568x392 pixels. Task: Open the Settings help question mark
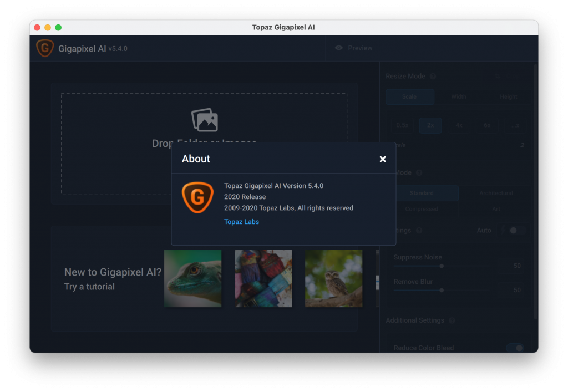click(419, 231)
